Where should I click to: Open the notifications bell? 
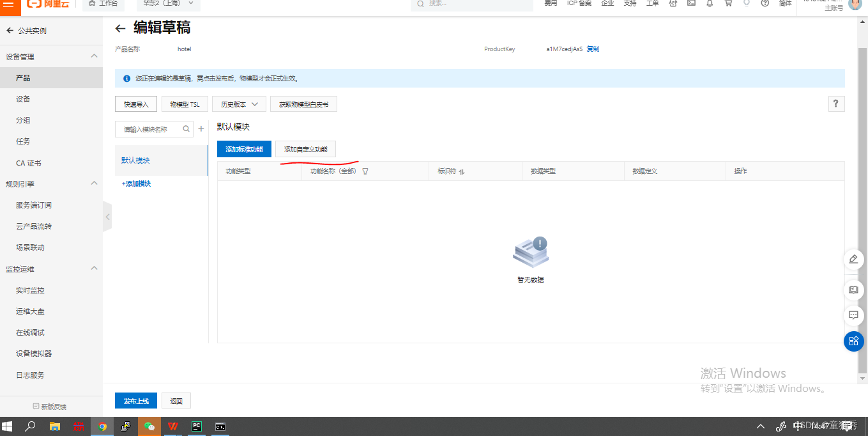click(x=710, y=3)
